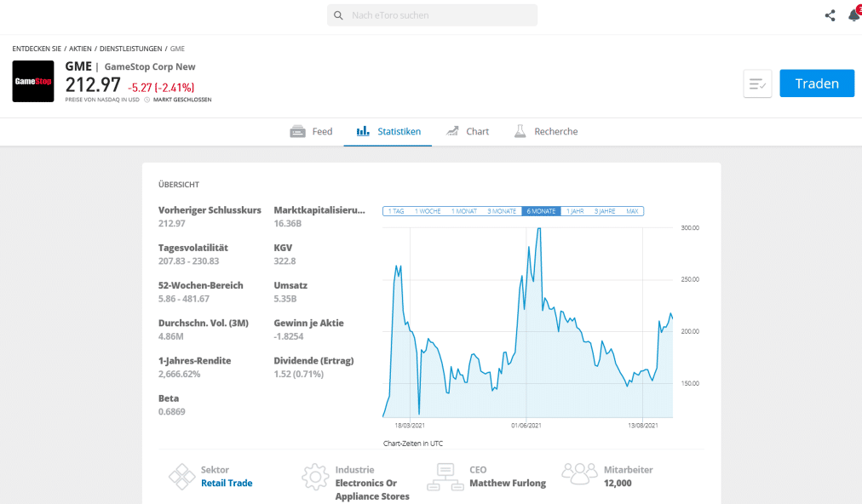This screenshot has height=504, width=862.
Task: Set chart range to 1 WOCHE
Action: tap(428, 211)
